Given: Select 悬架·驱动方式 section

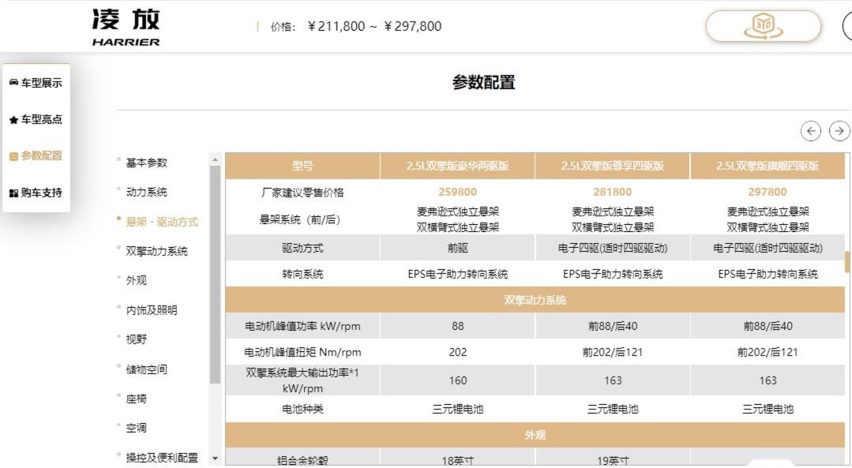Looking at the screenshot, I should tap(162, 222).
